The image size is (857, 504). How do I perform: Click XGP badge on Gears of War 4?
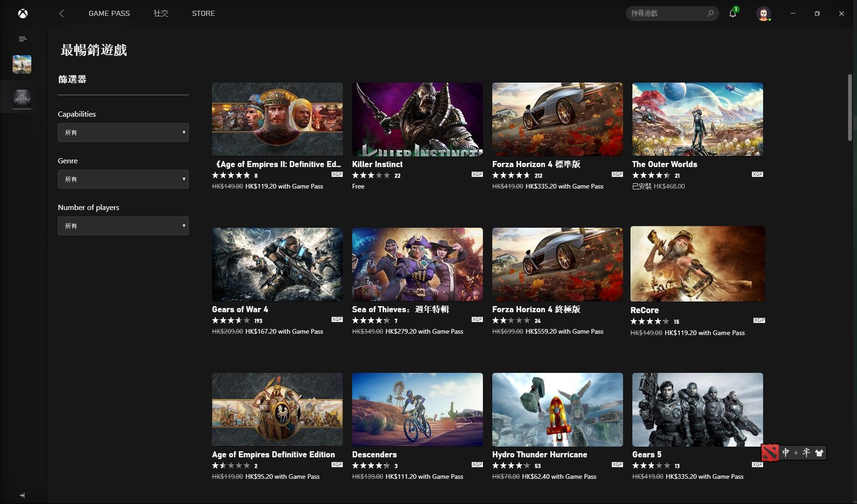point(337,319)
